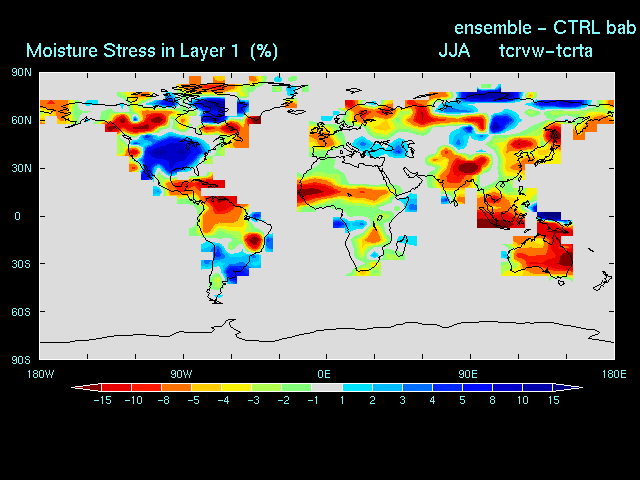Click the '-10' colorbar value
The height and width of the screenshot is (480, 640).
click(133, 400)
